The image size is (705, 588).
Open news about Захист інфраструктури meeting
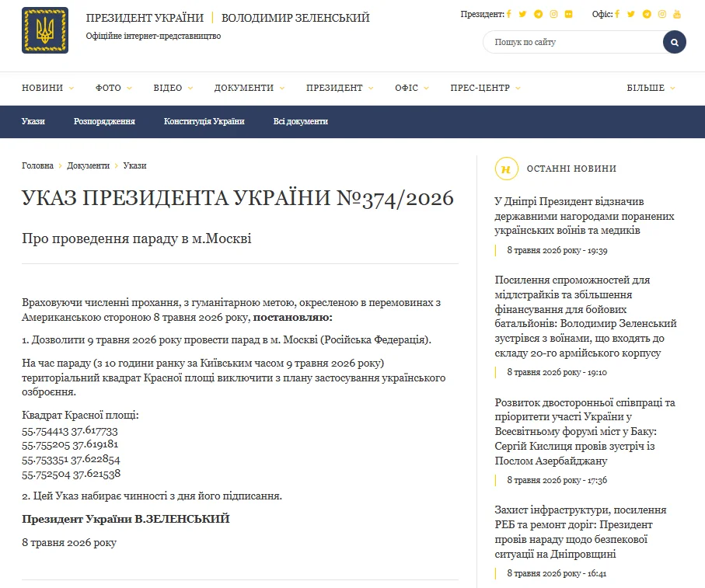[x=581, y=532]
